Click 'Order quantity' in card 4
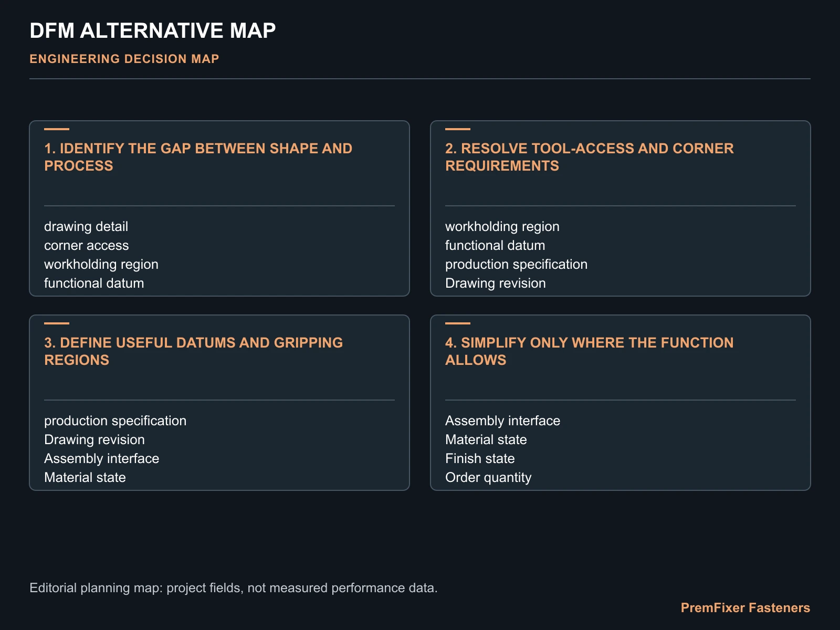The image size is (840, 630). pos(488,477)
